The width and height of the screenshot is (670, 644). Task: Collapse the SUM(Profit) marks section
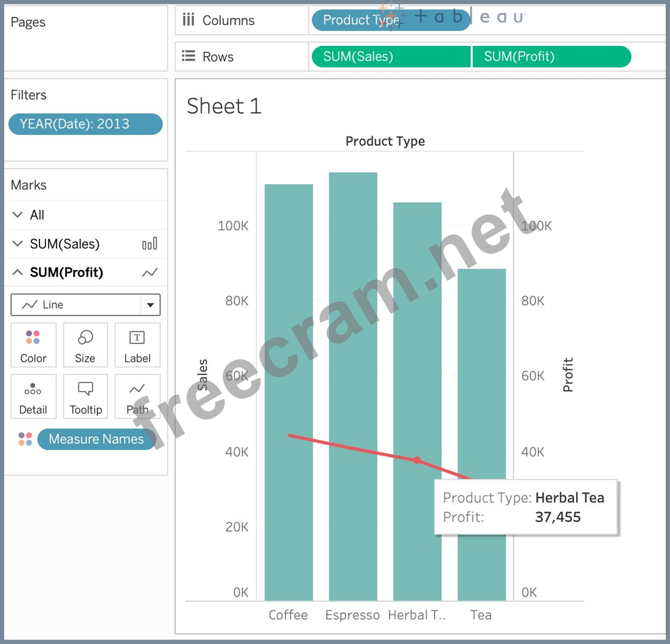coord(17,273)
